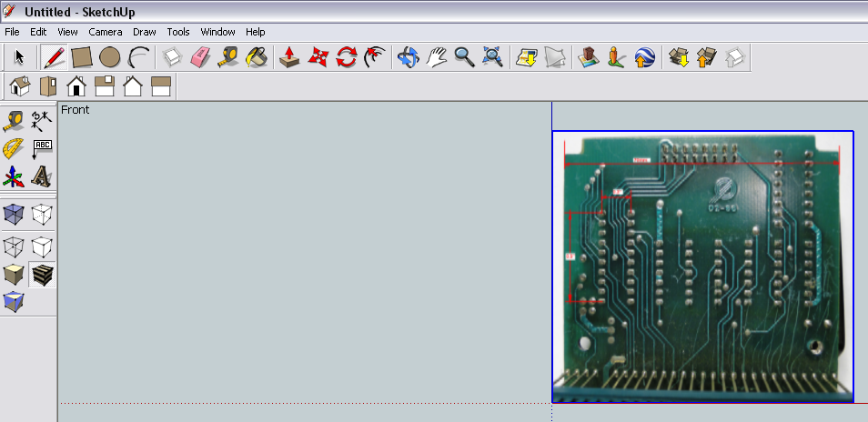868x422 pixels.
Task: Click the Zoom Extents tool
Action: [x=492, y=57]
